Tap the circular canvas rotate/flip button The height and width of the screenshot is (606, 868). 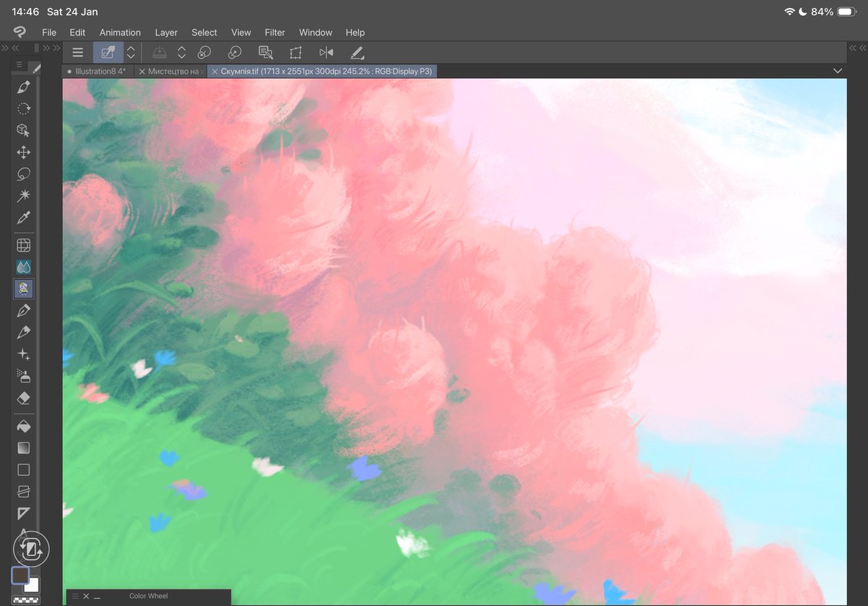coord(31,550)
